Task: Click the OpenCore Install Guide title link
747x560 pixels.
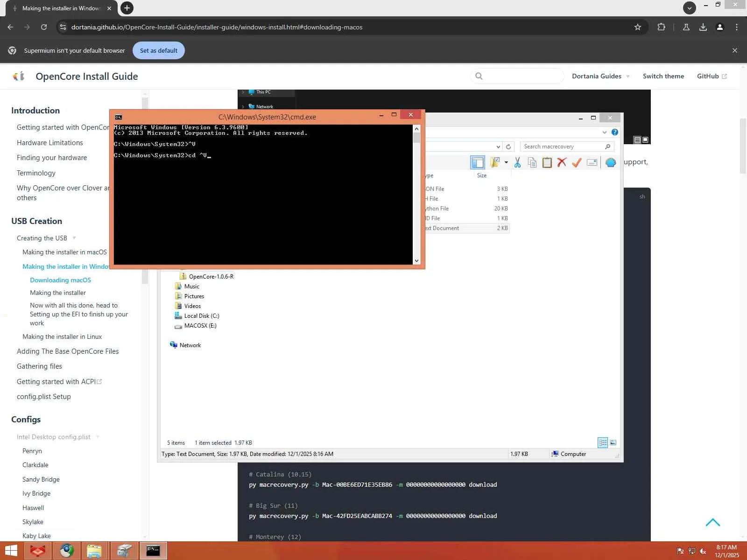Action: pos(87,77)
